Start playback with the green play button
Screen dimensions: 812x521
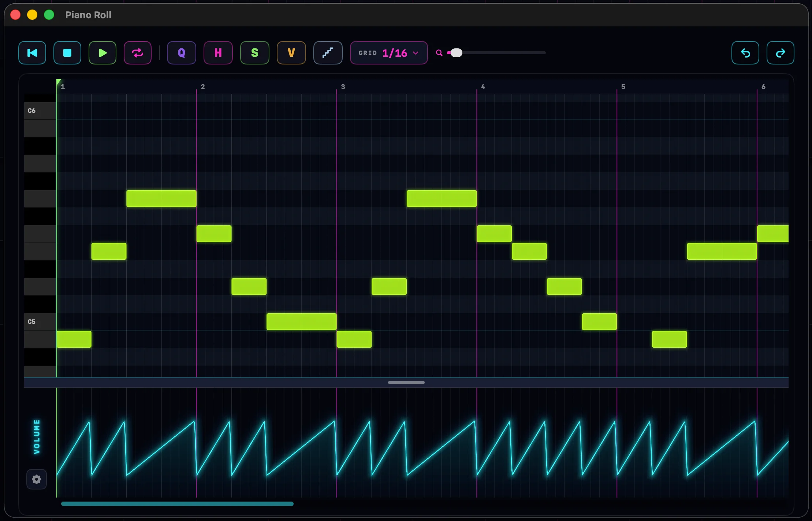(103, 53)
